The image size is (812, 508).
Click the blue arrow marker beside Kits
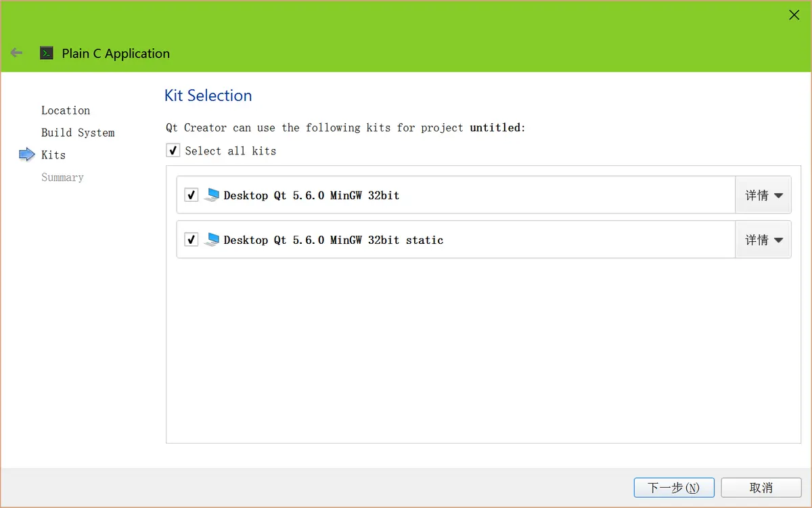coord(27,154)
